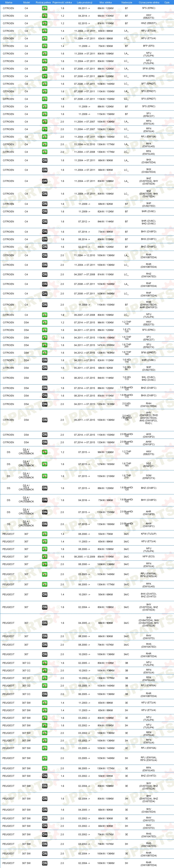
Task: Select the 05.2011 -> 07.2015 date cell
Action: [84, 368]
